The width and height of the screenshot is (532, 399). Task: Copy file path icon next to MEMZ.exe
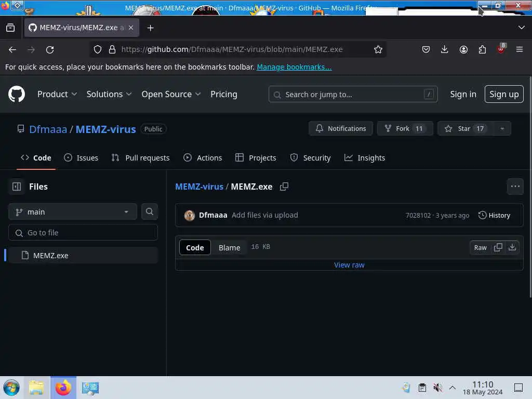[x=284, y=187]
